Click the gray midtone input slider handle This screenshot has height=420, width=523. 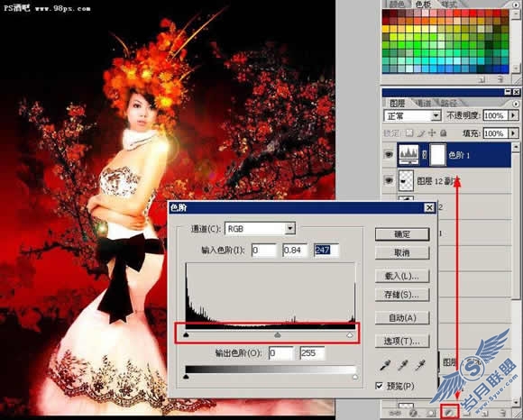tap(278, 334)
